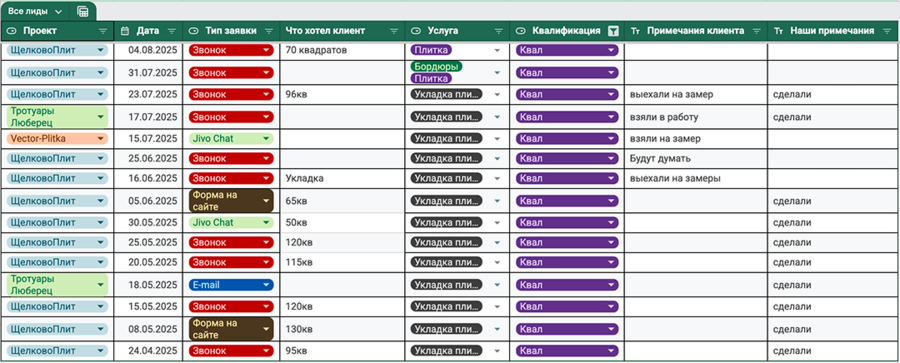Open Jivo Chat dropdown dated 15.07.2025
The height and width of the screenshot is (363, 900).
click(266, 138)
